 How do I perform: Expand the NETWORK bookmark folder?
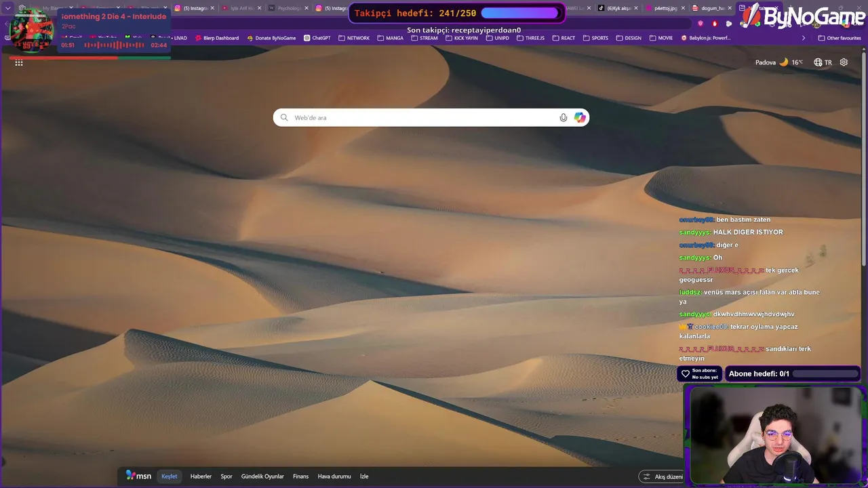point(354,38)
